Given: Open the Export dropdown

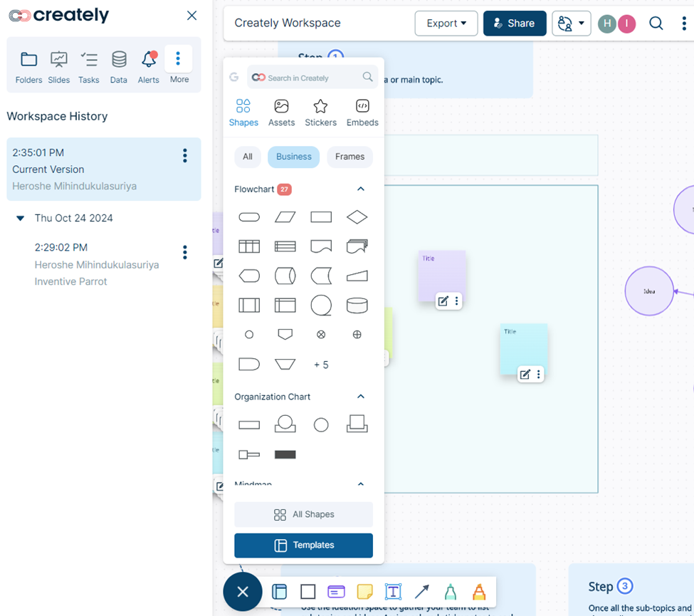Looking at the screenshot, I should (446, 24).
